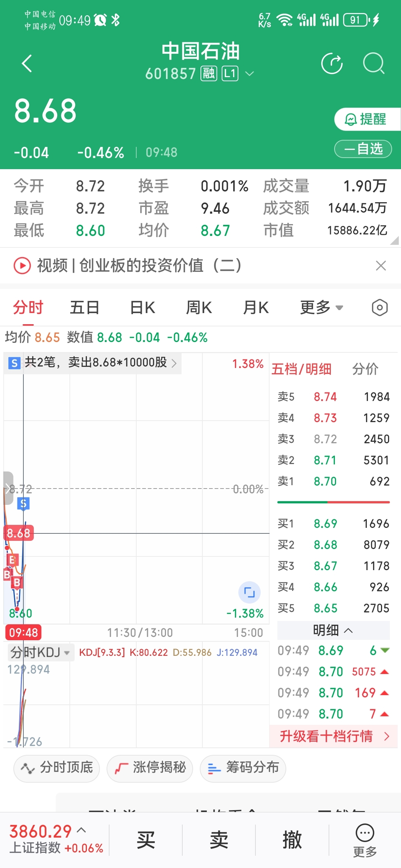Tap the 分时顶底 button

(x=57, y=768)
